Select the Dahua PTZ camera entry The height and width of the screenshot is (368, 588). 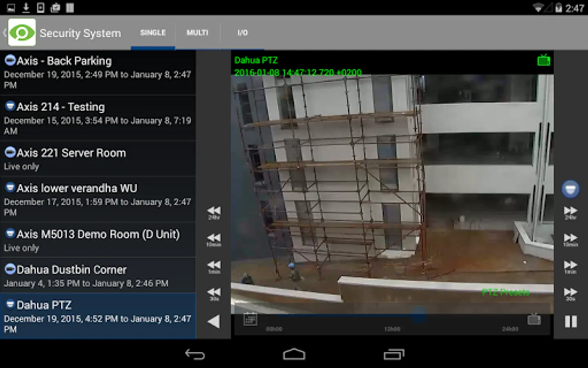pos(98,316)
